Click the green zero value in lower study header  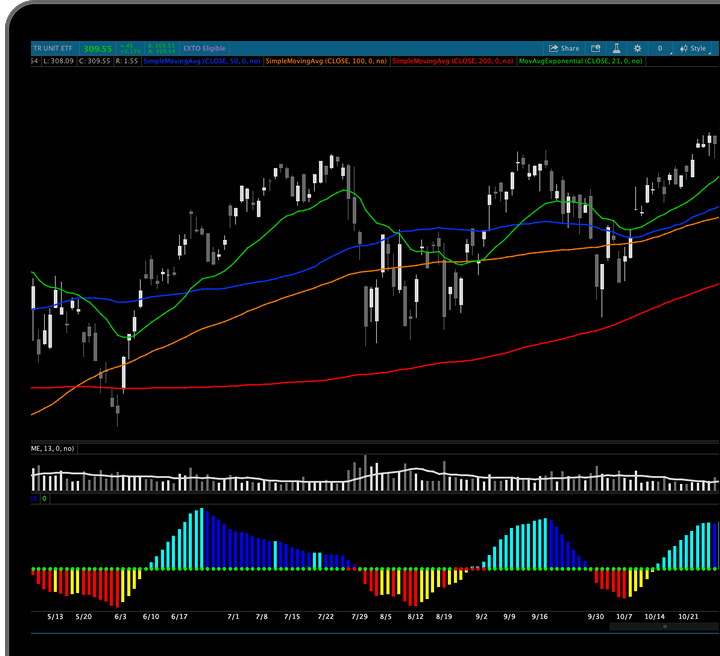(x=44, y=497)
